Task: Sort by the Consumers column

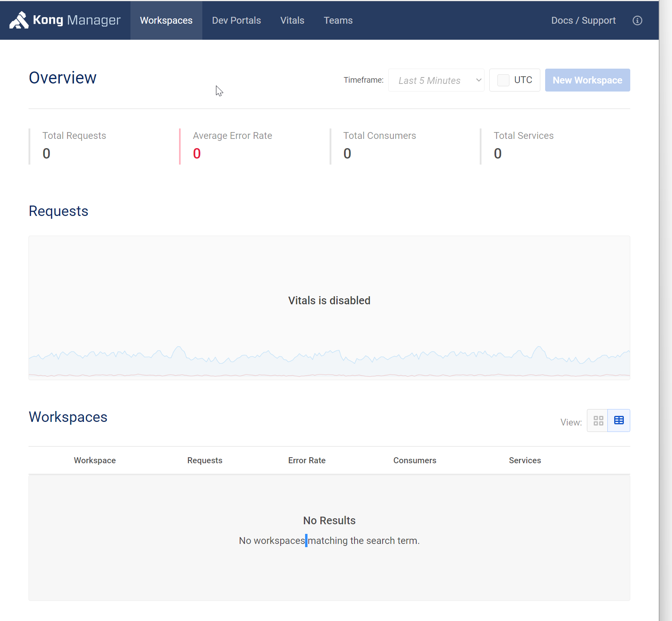Action: [415, 460]
